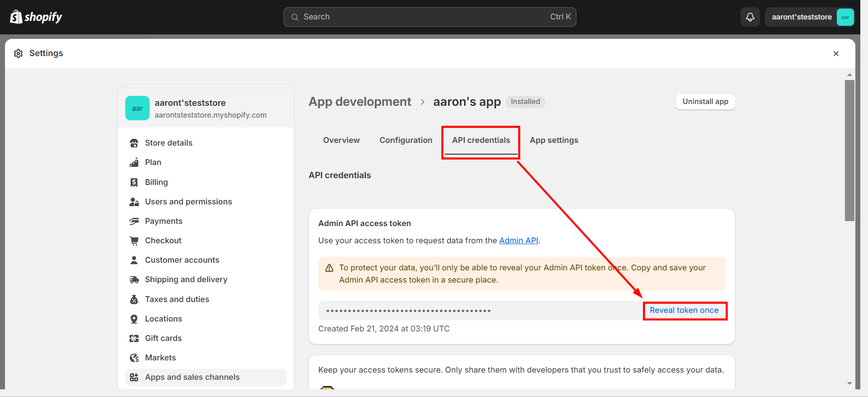This screenshot has width=868, height=397.
Task: Click the Settings gear icon
Action: 18,53
